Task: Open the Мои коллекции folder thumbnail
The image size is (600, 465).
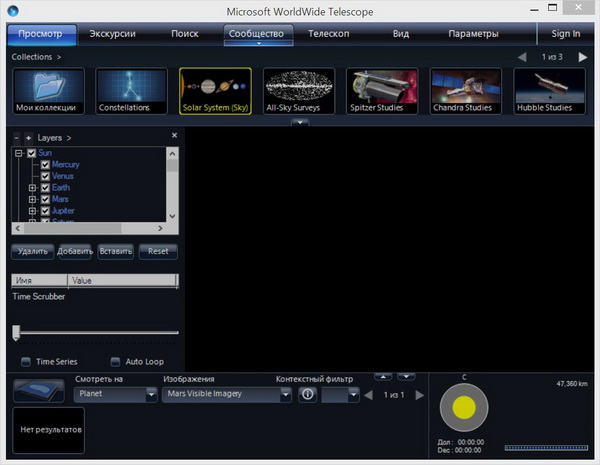Action: [47, 90]
